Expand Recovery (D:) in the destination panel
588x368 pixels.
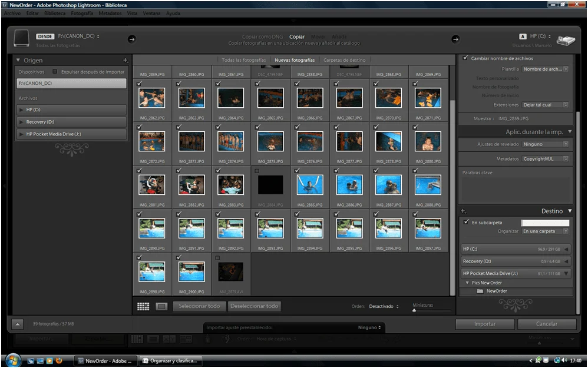pos(566,261)
